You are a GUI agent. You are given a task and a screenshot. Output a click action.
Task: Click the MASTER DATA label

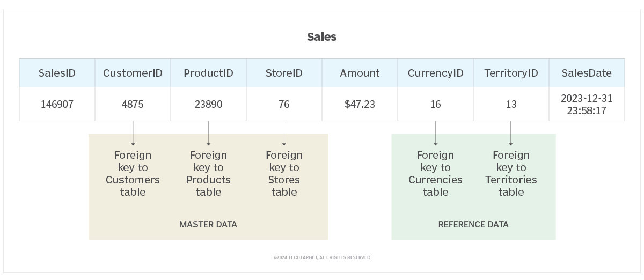(x=208, y=224)
